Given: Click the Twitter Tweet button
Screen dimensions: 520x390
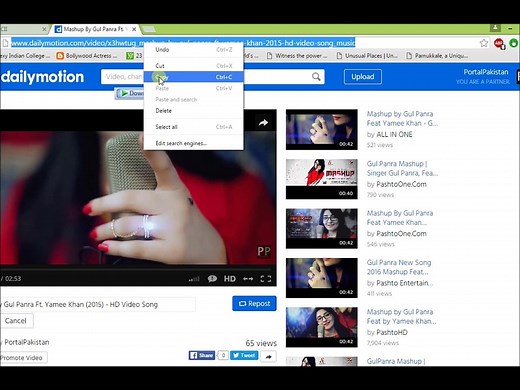Looking at the screenshot, I should 244,355.
